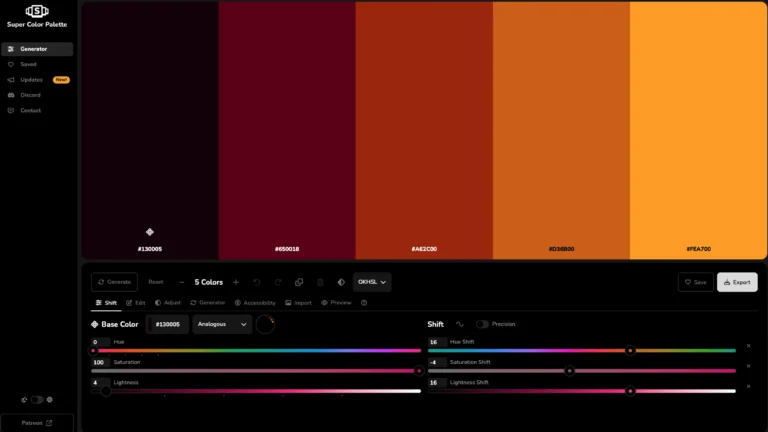Click the Save button

click(696, 282)
